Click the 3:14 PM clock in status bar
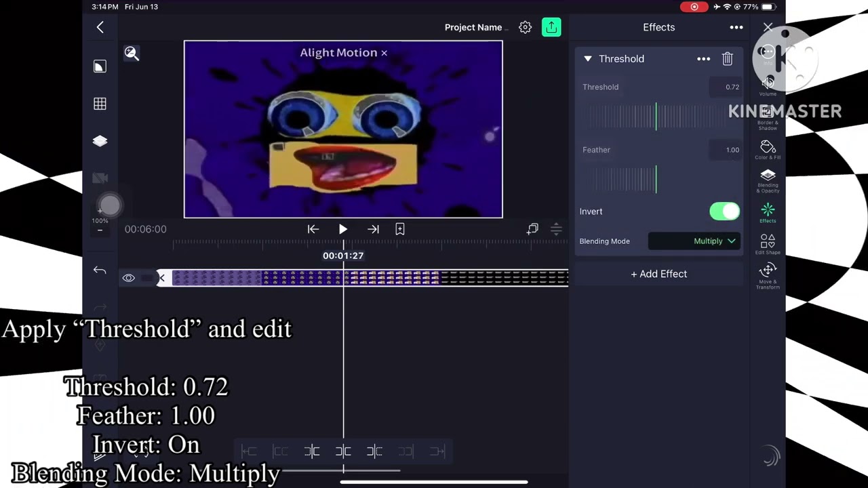The height and width of the screenshot is (488, 868). click(105, 7)
